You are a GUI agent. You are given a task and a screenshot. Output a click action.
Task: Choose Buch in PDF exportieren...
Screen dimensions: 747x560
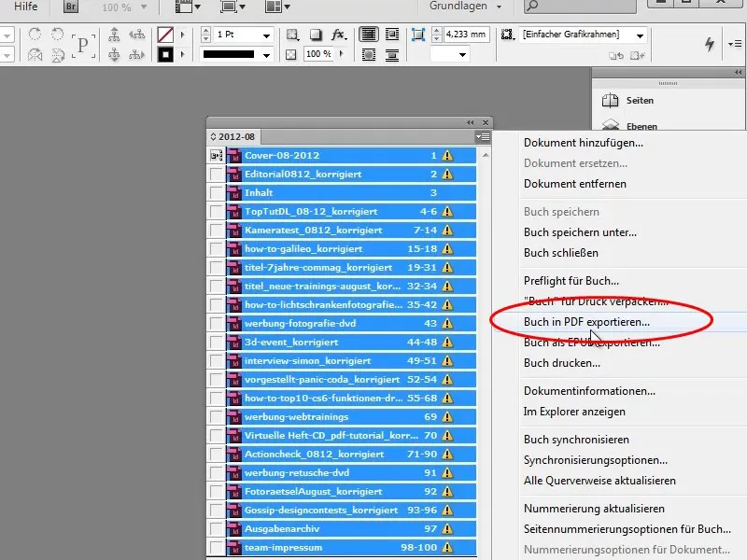pyautogui.click(x=586, y=322)
